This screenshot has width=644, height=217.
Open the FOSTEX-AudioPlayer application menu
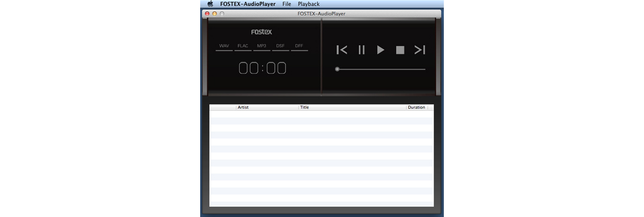coord(248,4)
